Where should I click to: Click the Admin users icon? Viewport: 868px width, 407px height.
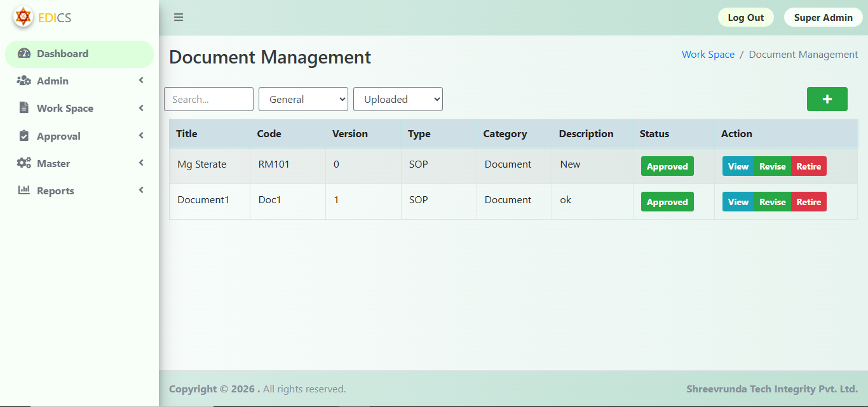pos(24,81)
